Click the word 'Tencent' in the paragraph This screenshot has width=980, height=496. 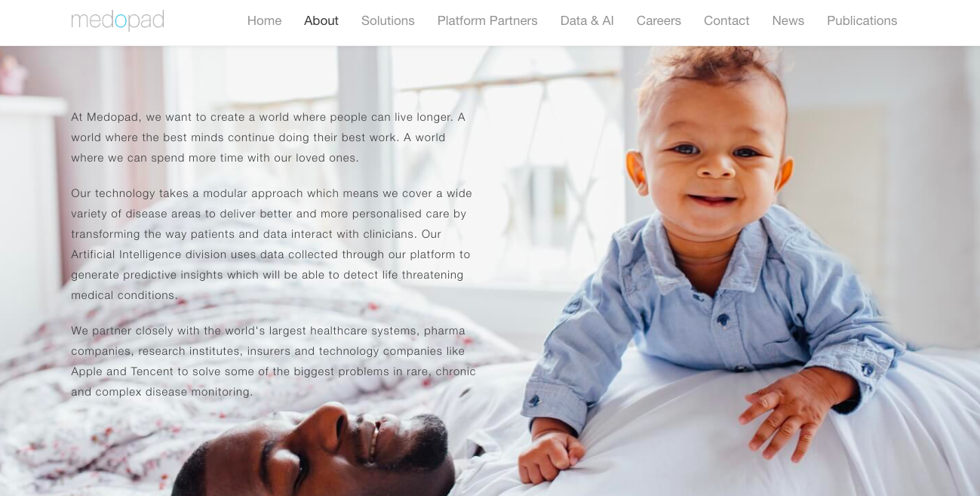point(152,371)
